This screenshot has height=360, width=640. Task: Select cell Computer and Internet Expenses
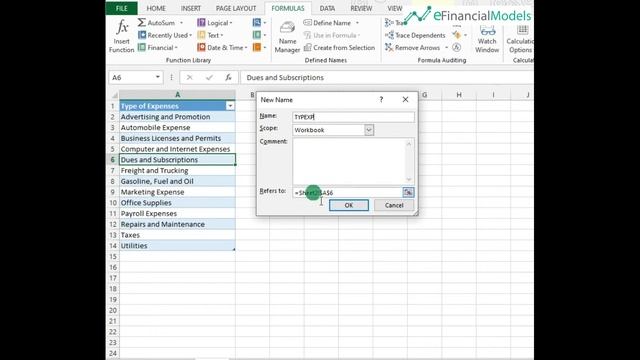tap(177, 149)
